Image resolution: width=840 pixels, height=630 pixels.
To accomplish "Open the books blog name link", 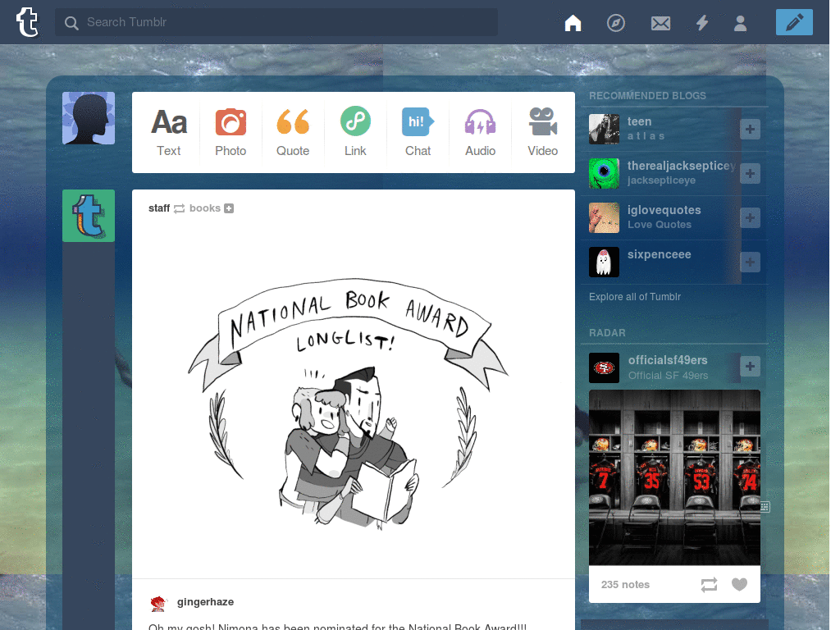I will pyautogui.click(x=204, y=208).
